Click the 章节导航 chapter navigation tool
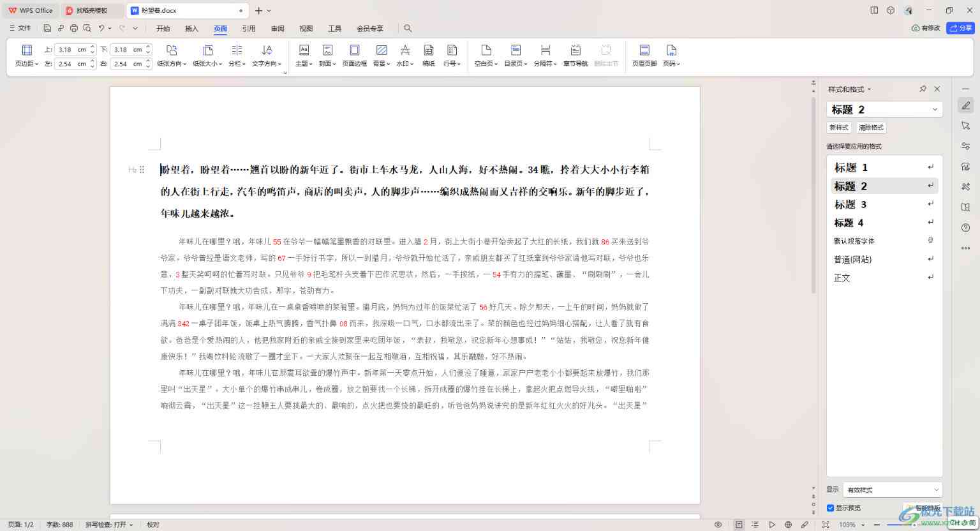The width and height of the screenshot is (980, 531). pyautogui.click(x=575, y=56)
